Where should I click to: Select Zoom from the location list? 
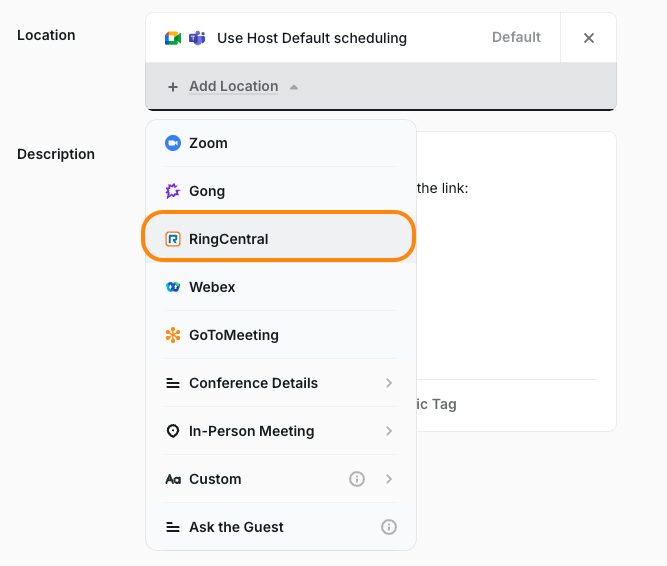click(281, 143)
